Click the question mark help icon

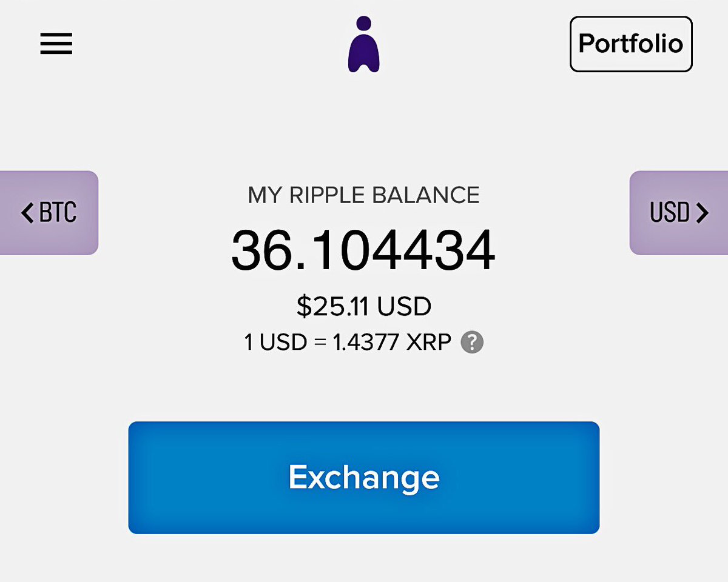tap(472, 343)
